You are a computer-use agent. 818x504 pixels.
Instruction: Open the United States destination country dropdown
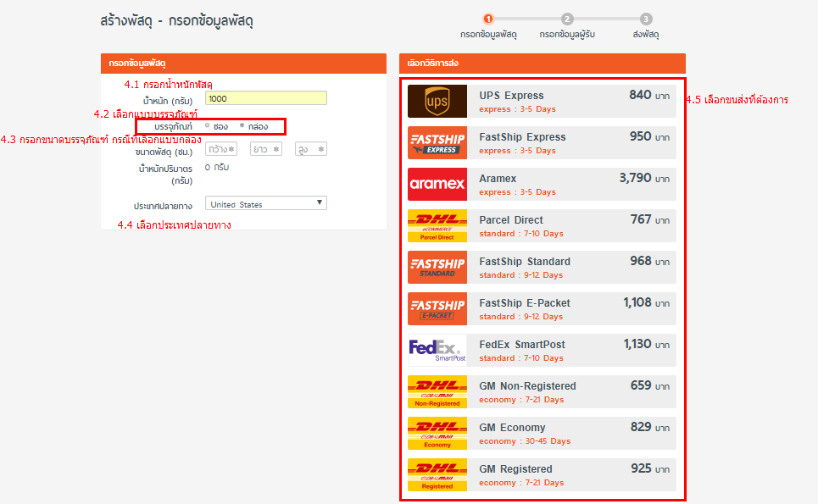point(266,203)
